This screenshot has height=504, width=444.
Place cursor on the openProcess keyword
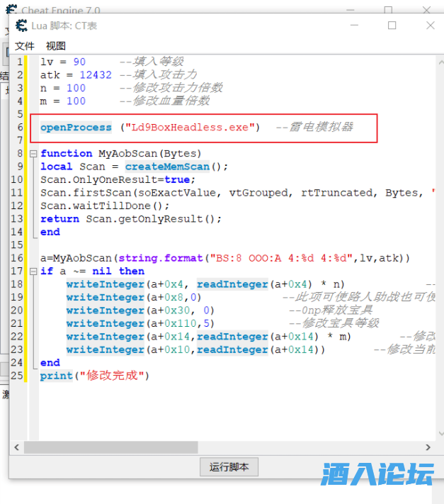(x=76, y=128)
